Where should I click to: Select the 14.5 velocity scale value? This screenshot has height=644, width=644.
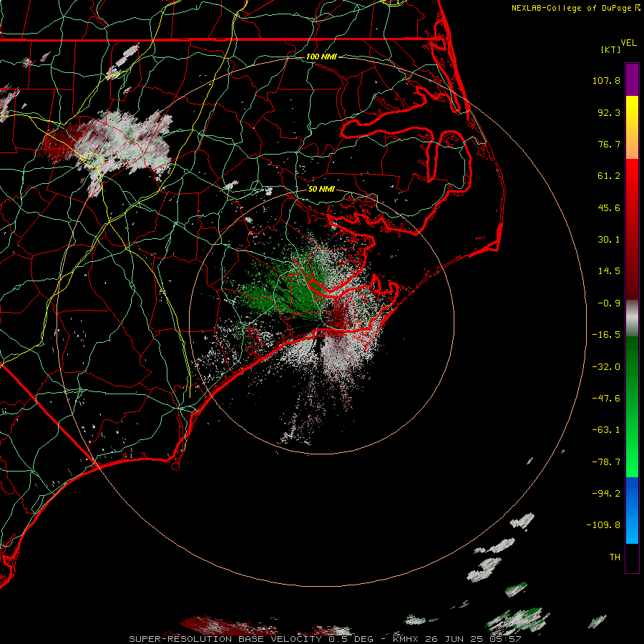[609, 271]
